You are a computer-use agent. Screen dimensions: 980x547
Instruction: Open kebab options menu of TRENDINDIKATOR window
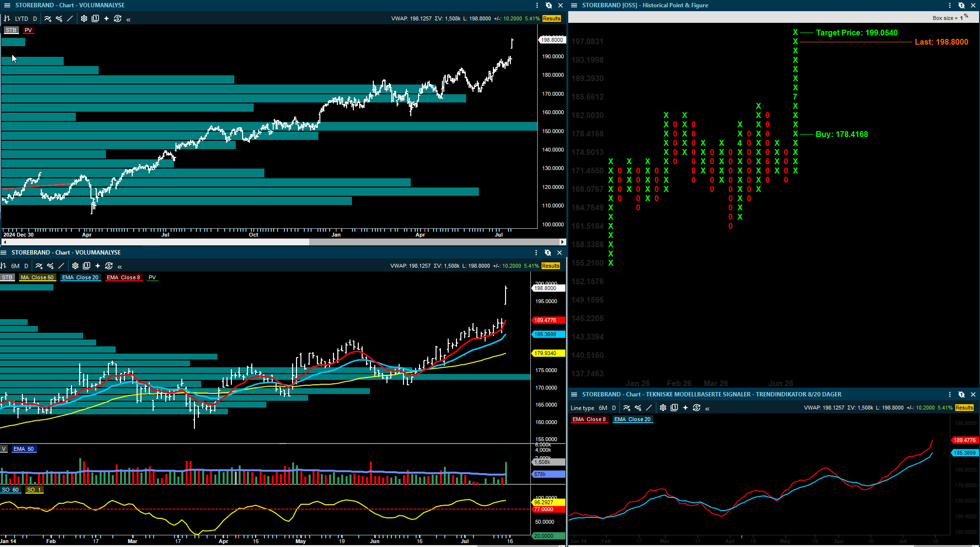click(950, 394)
